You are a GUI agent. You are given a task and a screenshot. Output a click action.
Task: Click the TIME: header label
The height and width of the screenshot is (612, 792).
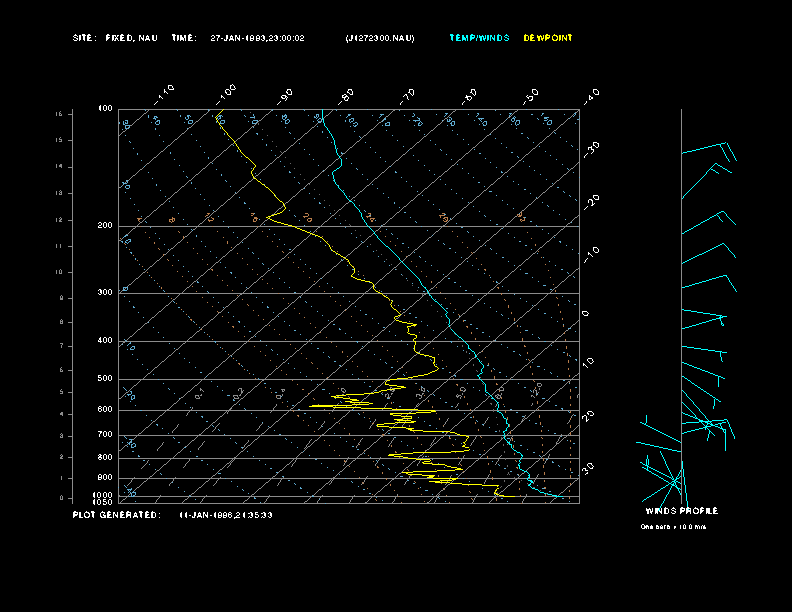point(183,38)
